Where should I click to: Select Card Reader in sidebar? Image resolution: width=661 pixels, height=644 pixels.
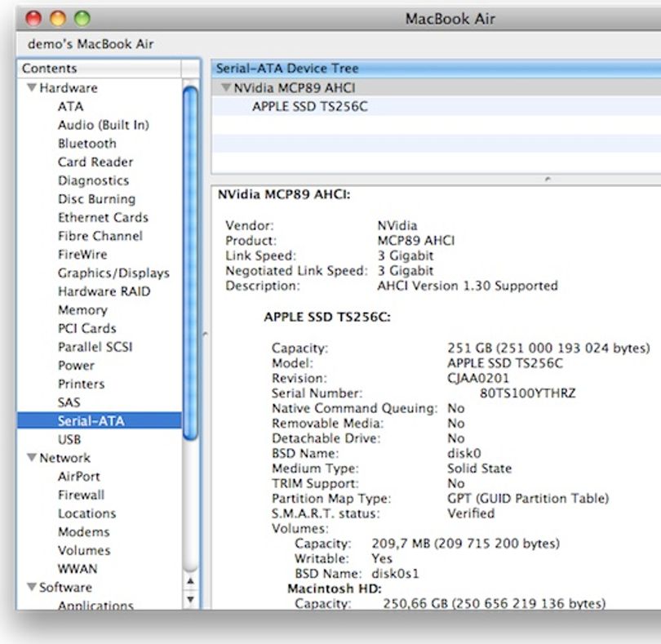click(x=95, y=162)
